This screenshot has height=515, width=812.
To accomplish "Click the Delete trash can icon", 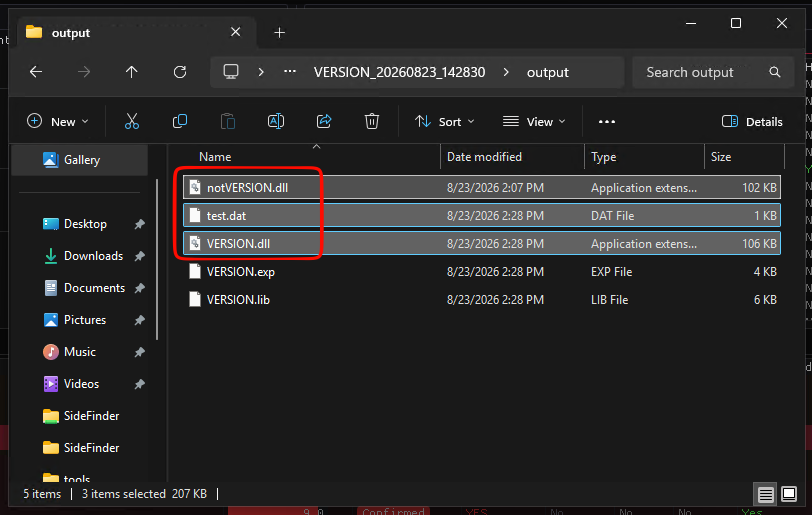I will [x=372, y=122].
